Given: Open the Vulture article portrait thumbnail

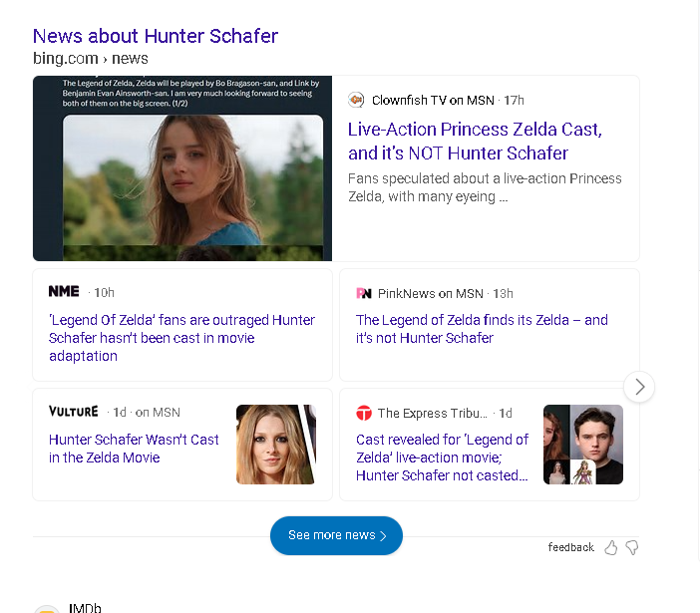Looking at the screenshot, I should [276, 445].
